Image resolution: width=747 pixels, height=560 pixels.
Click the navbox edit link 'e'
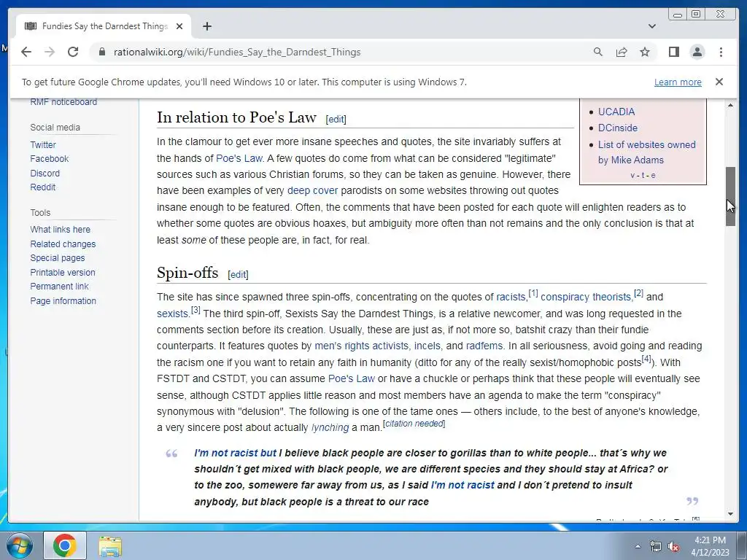click(653, 175)
